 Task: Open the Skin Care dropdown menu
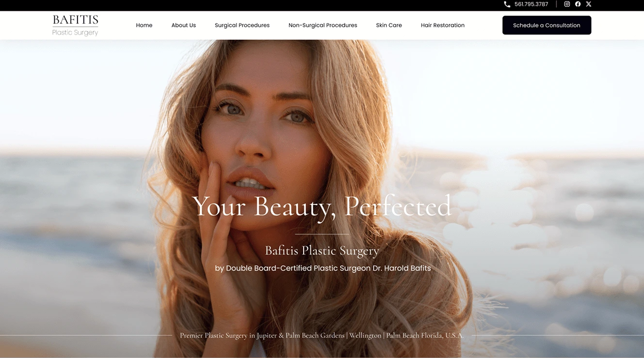point(389,25)
